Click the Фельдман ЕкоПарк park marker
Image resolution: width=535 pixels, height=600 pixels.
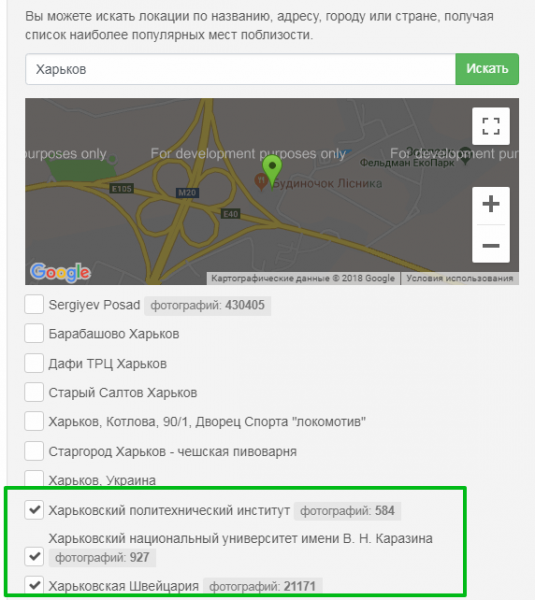click(465, 156)
